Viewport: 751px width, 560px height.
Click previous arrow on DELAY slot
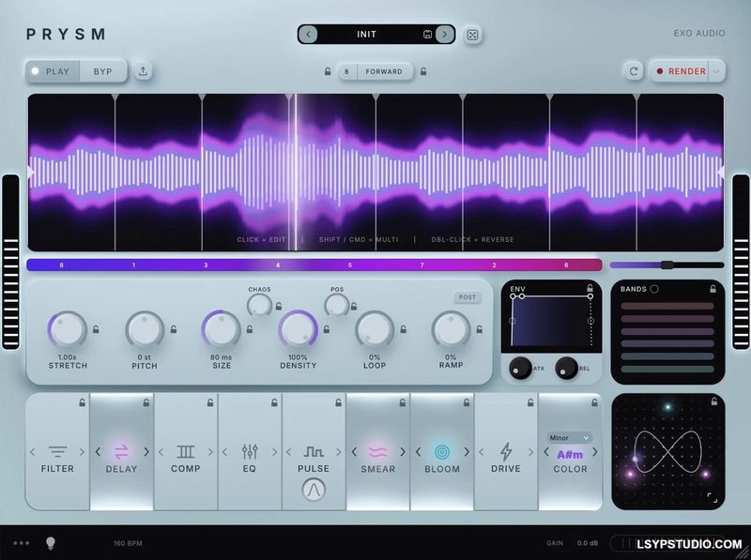click(x=98, y=452)
